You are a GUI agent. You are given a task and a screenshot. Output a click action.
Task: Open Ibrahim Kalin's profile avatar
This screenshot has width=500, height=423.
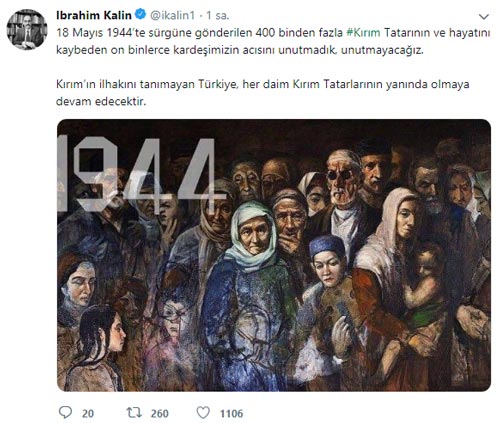27,29
